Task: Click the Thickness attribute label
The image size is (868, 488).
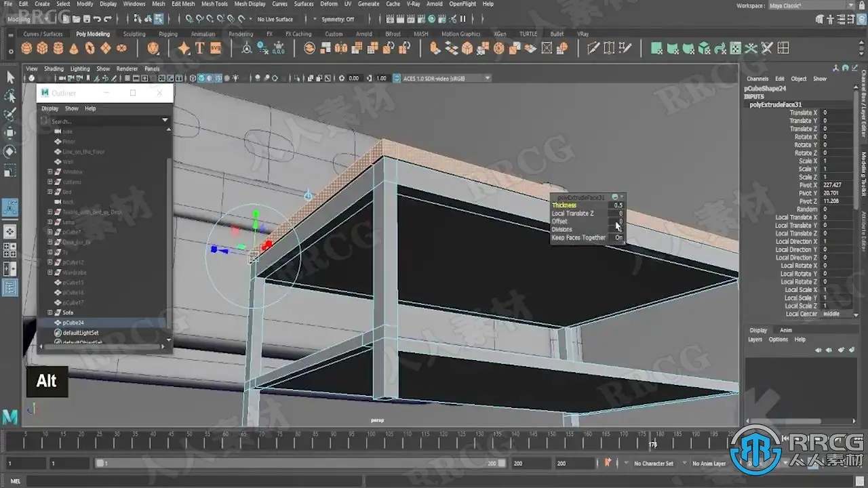Action: pos(564,205)
